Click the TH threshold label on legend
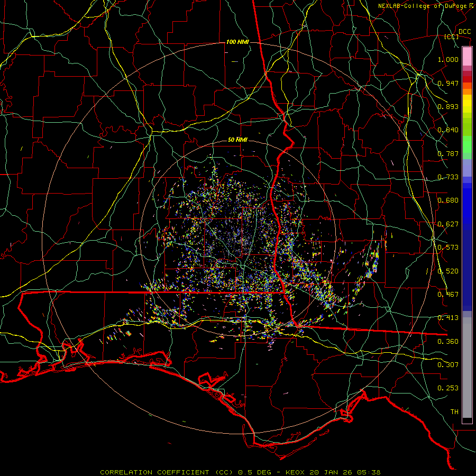This screenshot has height=476, width=476. tap(454, 412)
